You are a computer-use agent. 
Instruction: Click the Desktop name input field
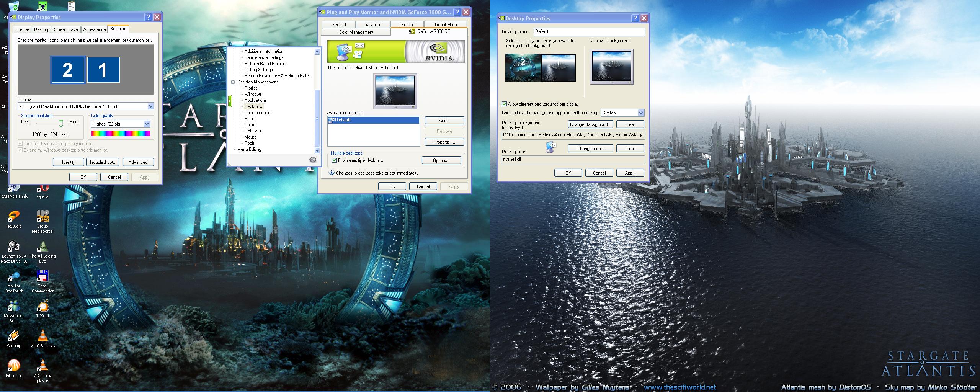tap(589, 32)
